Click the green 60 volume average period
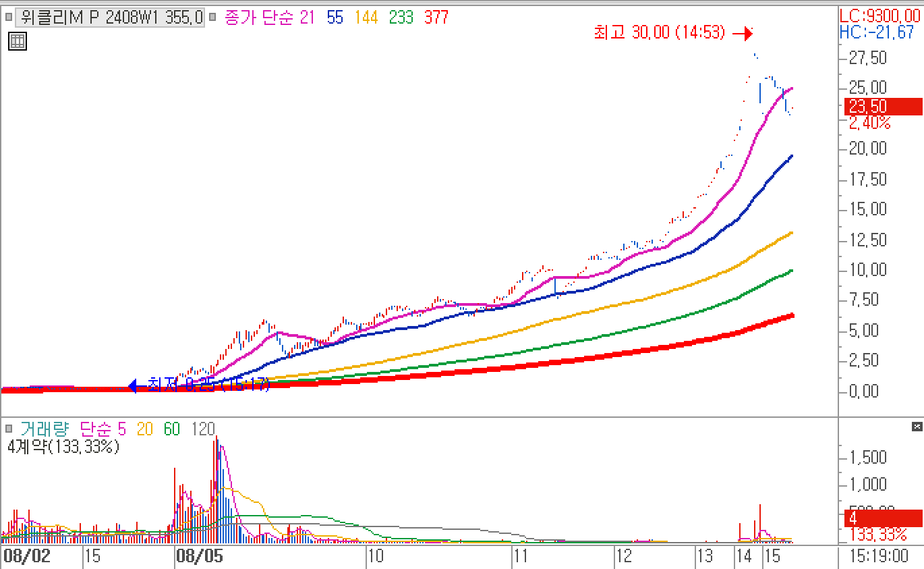 172,429
